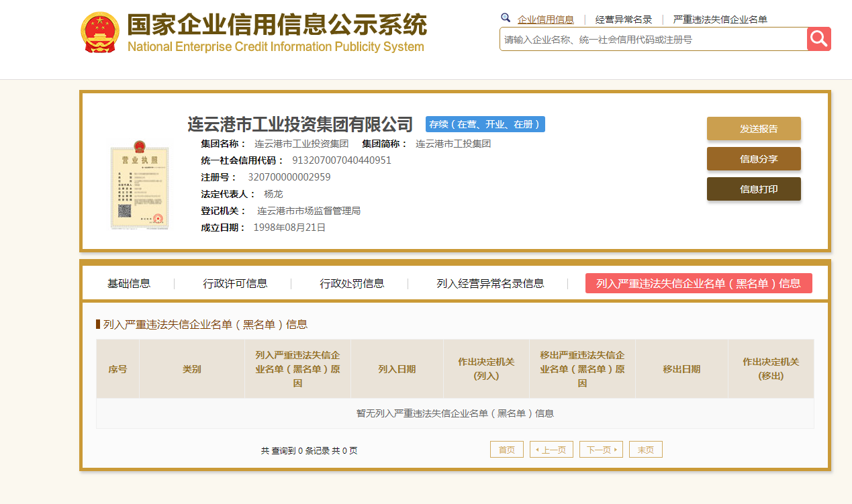
Task: Click the enterprise name search input field
Action: click(653, 40)
